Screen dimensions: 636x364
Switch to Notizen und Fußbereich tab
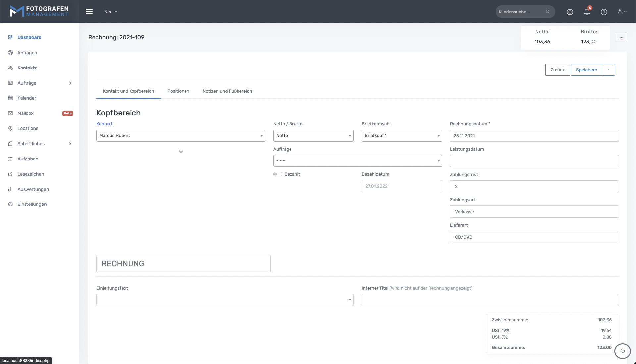tap(227, 91)
